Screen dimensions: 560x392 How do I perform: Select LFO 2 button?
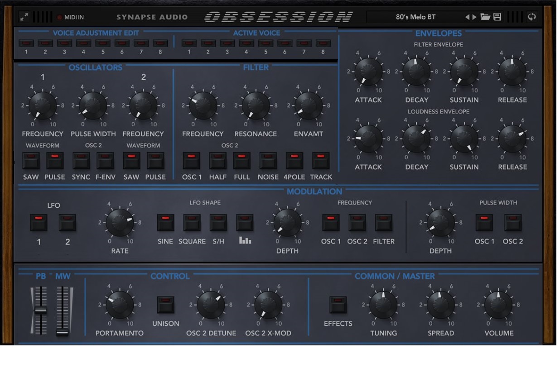coord(68,223)
